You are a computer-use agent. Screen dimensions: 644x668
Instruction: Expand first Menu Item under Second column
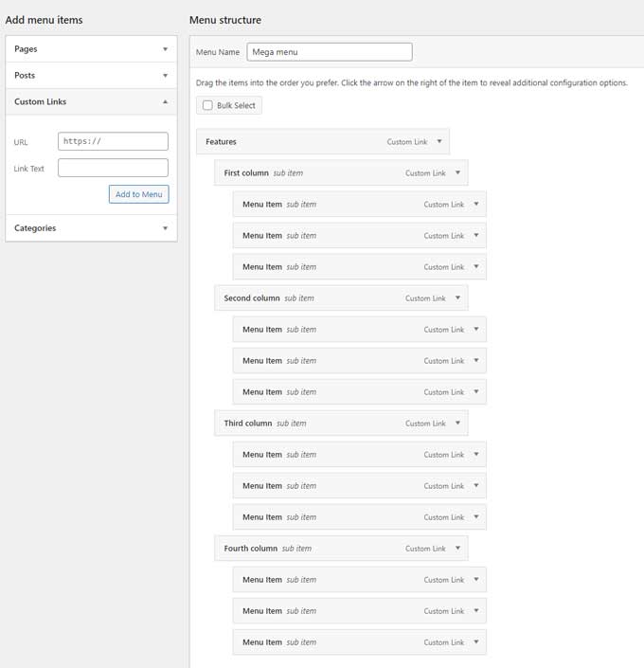click(476, 330)
